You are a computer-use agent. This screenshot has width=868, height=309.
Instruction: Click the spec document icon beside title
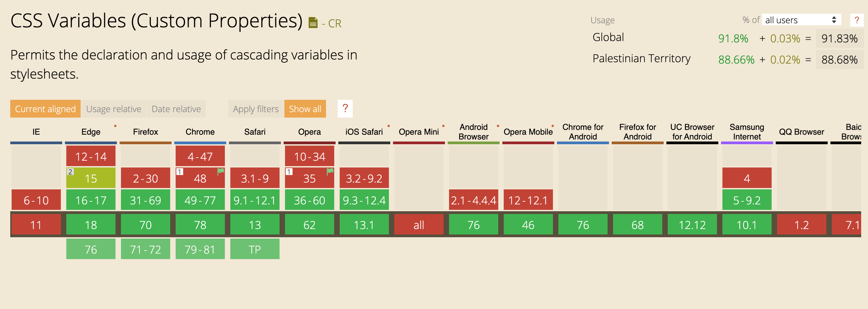pos(313,23)
